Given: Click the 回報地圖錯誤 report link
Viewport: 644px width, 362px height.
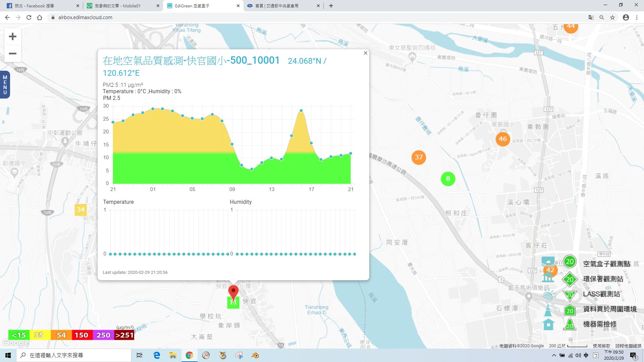Looking at the screenshot, I should (628, 346).
